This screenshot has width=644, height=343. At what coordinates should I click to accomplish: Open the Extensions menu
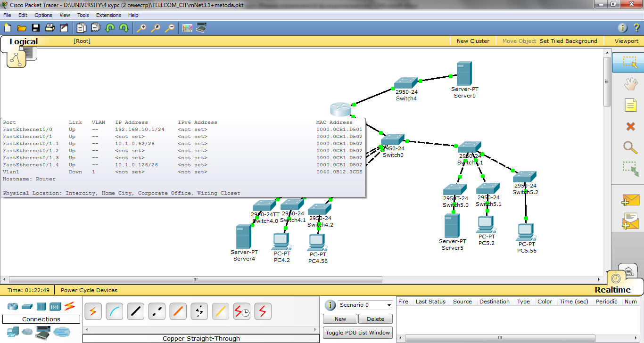(x=108, y=15)
